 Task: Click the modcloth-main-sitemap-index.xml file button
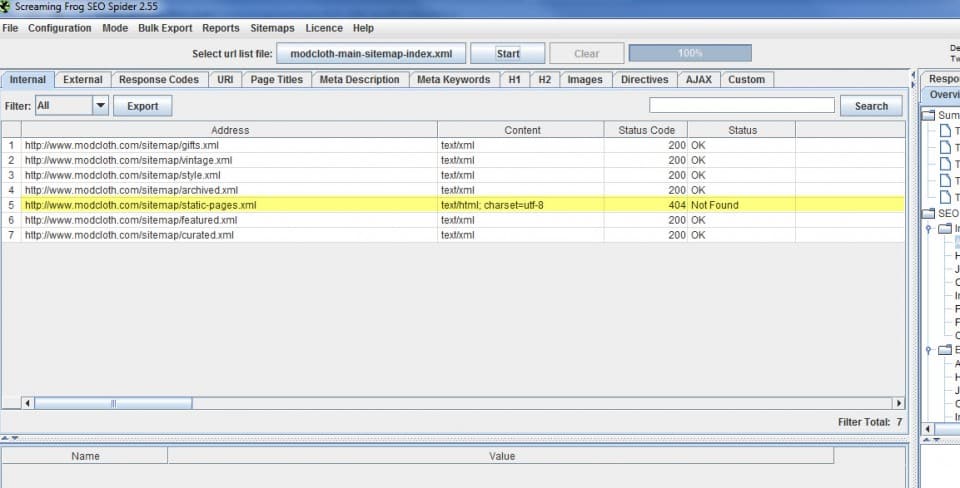point(371,53)
